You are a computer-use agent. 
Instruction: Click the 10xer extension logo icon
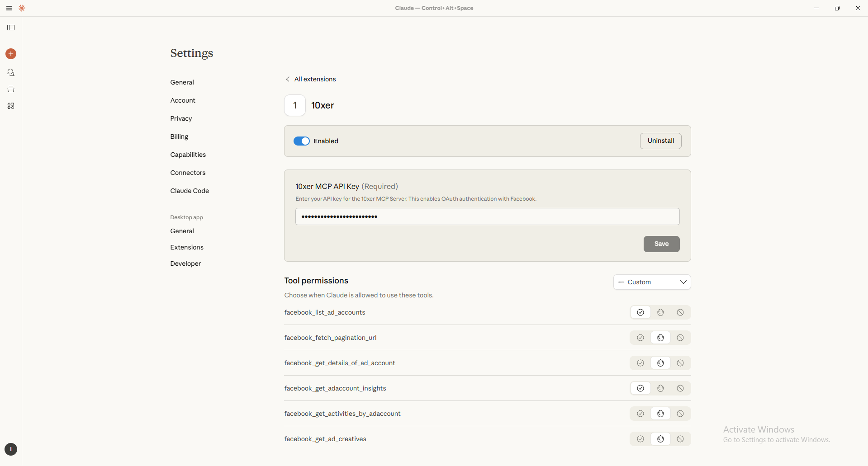click(x=295, y=105)
